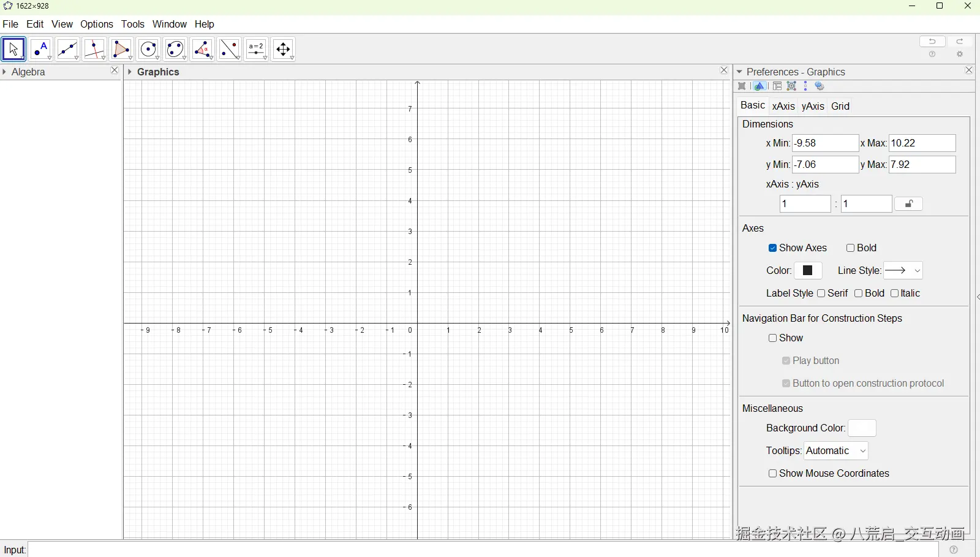This screenshot has height=557, width=980.
Task: Open the View menu
Action: [x=62, y=24]
